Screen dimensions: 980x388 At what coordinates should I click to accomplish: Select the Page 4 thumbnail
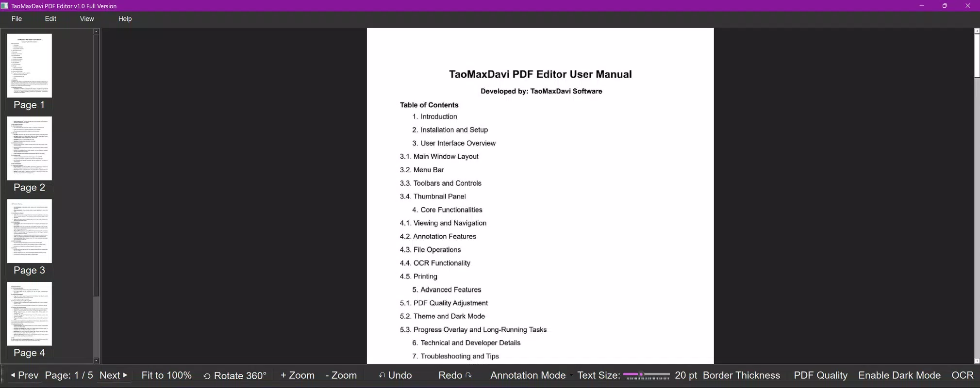29,320
